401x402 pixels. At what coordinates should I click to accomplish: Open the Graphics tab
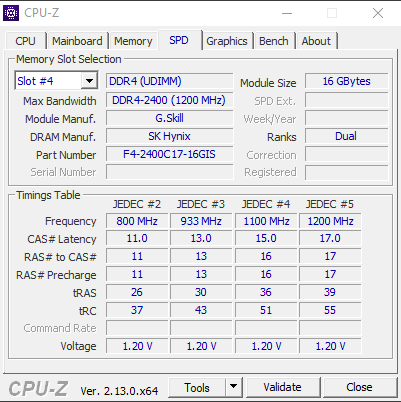[x=227, y=41]
